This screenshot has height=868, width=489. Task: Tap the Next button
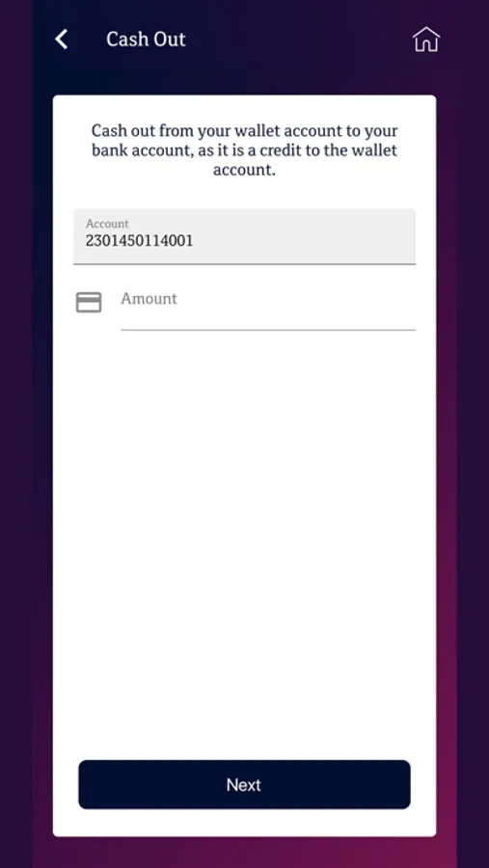244,784
